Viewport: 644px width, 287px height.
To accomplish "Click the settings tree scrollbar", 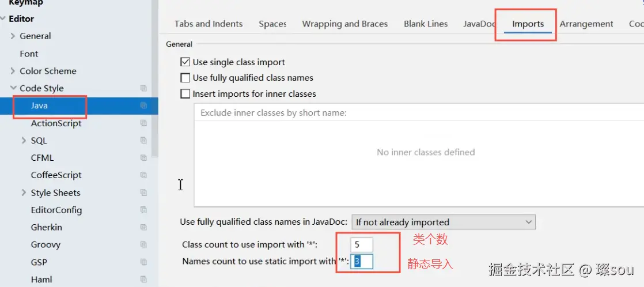I will coord(155,78).
